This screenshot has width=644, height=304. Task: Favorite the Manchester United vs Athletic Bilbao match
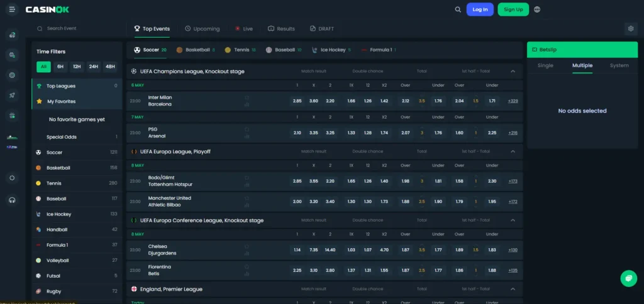tap(247, 198)
